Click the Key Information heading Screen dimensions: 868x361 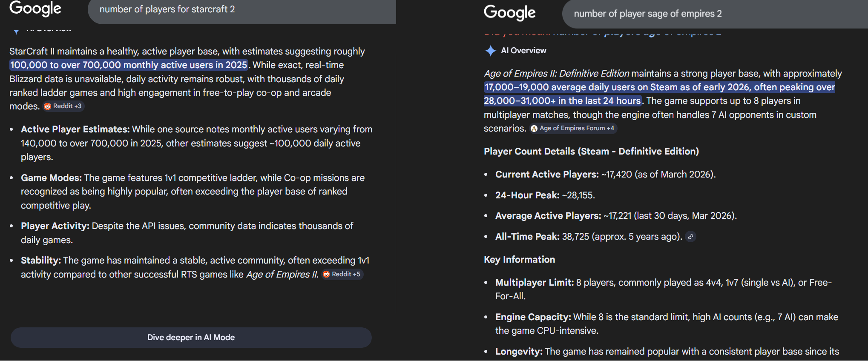click(519, 260)
